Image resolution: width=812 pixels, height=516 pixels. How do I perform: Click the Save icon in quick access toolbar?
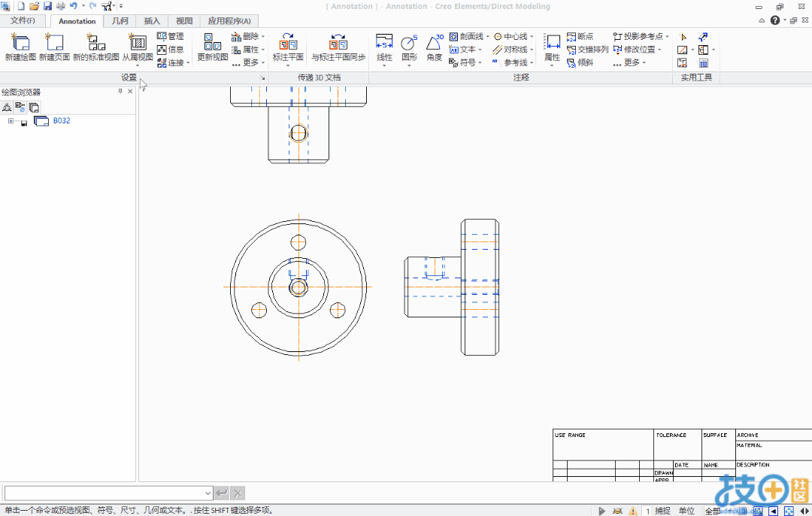coord(47,6)
